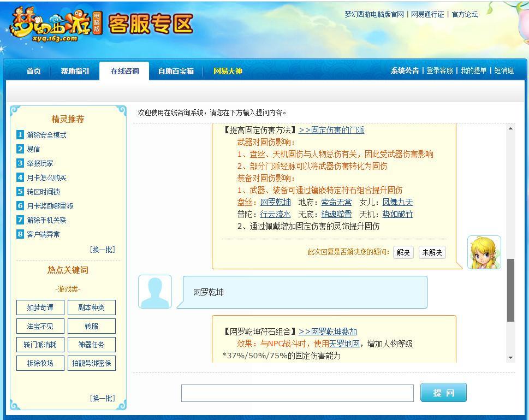Select 月卡怎么购买 recommendation

pos(46,178)
